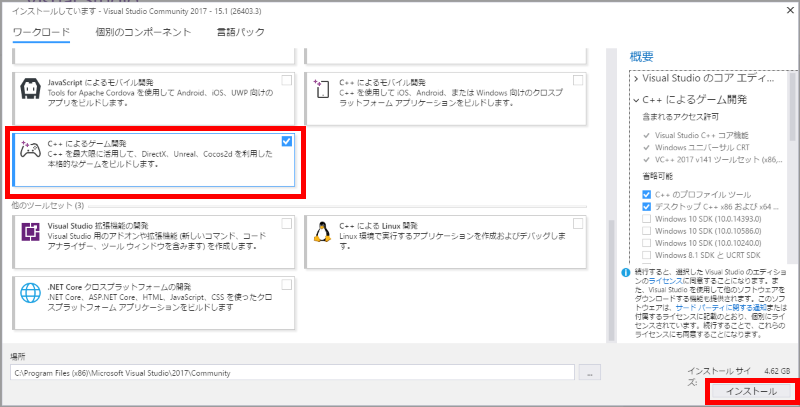Open the 言語パック tab
This screenshot has height=407, width=800.
click(241, 33)
